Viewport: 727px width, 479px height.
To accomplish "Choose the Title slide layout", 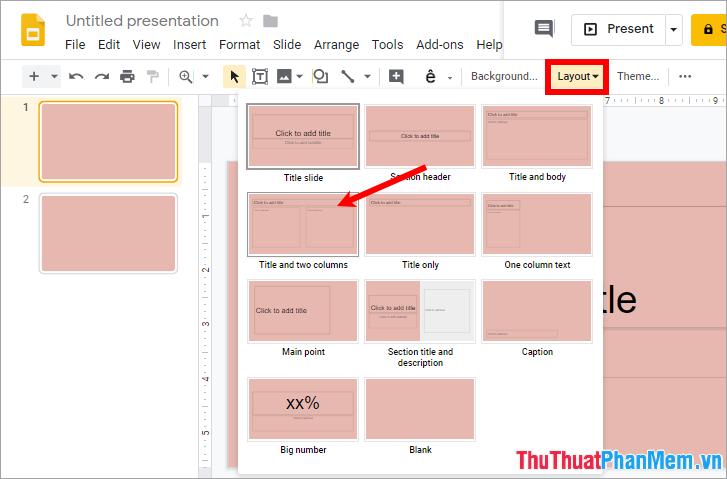I will point(303,136).
